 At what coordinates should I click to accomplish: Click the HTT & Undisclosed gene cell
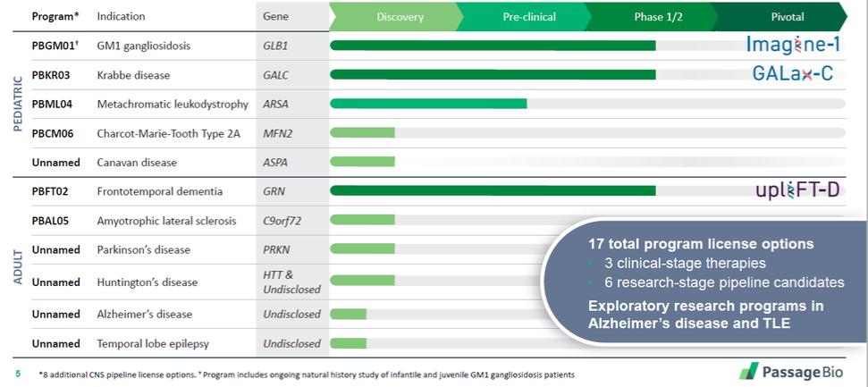pyautogui.click(x=291, y=282)
